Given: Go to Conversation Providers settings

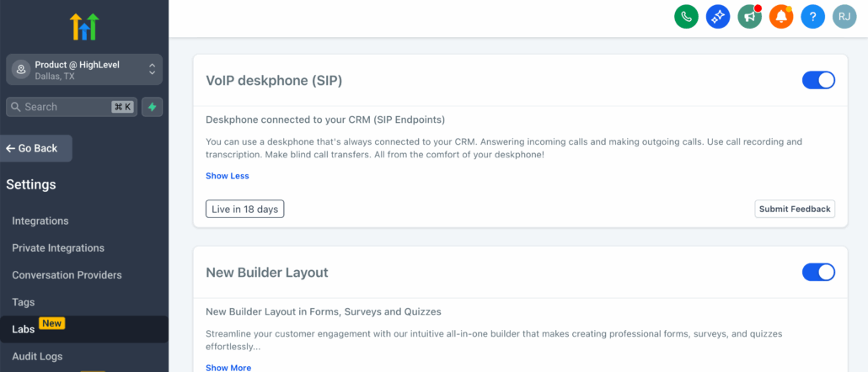Looking at the screenshot, I should tap(67, 274).
